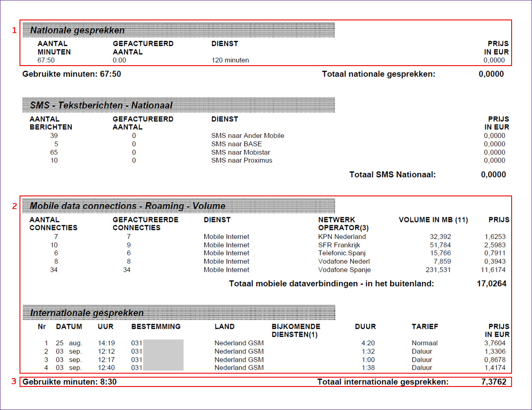532x410 pixels.
Task: Click the 'Nationale gesprekken' section header
Action: click(x=78, y=30)
